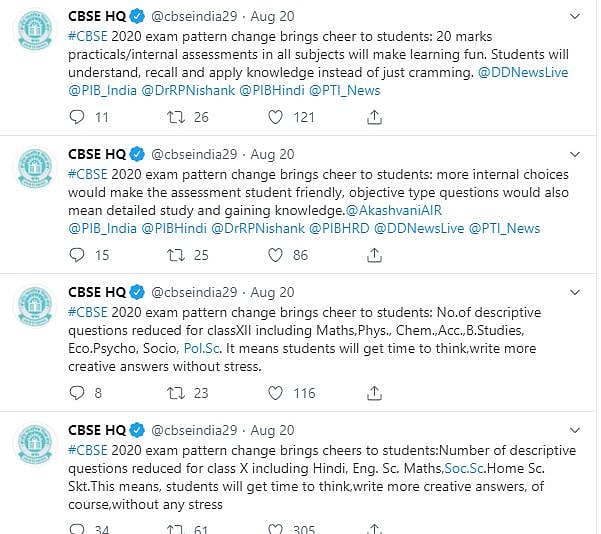Like the tweet with 86 likes
This screenshot has height=534, width=601.
pyautogui.click(x=275, y=255)
